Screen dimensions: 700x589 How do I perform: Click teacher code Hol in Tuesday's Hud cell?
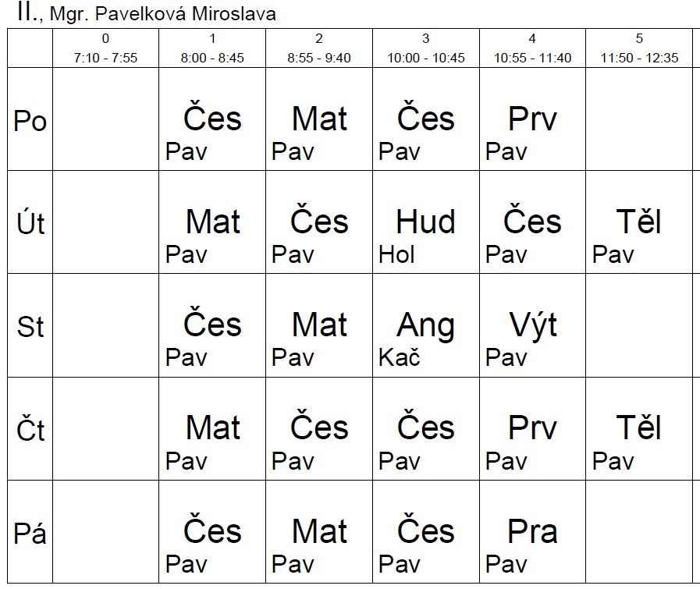(x=396, y=255)
